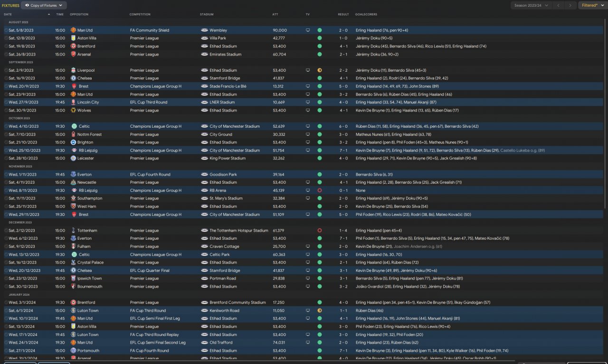Image resolution: width=608 pixels, height=364 pixels.
Task: Sort by the ATT column header
Action: click(275, 14)
